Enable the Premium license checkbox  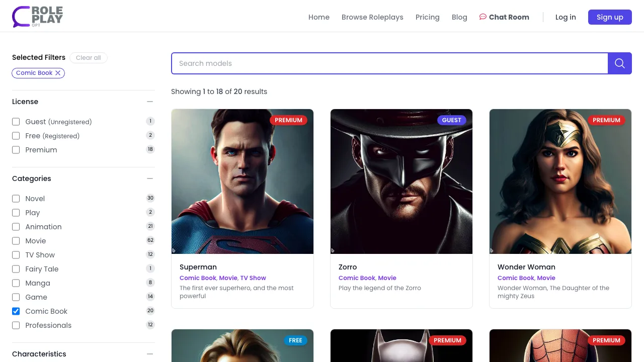[x=16, y=150]
